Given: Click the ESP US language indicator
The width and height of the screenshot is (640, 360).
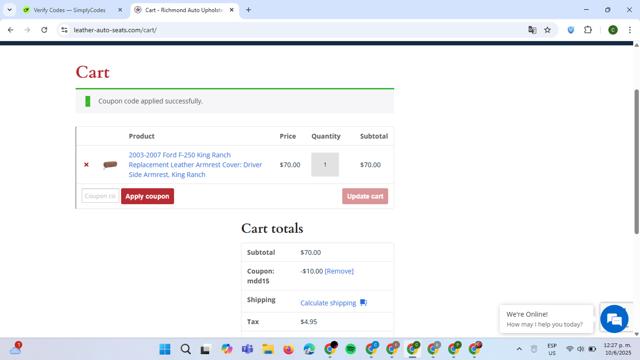Looking at the screenshot, I should pyautogui.click(x=552, y=349).
